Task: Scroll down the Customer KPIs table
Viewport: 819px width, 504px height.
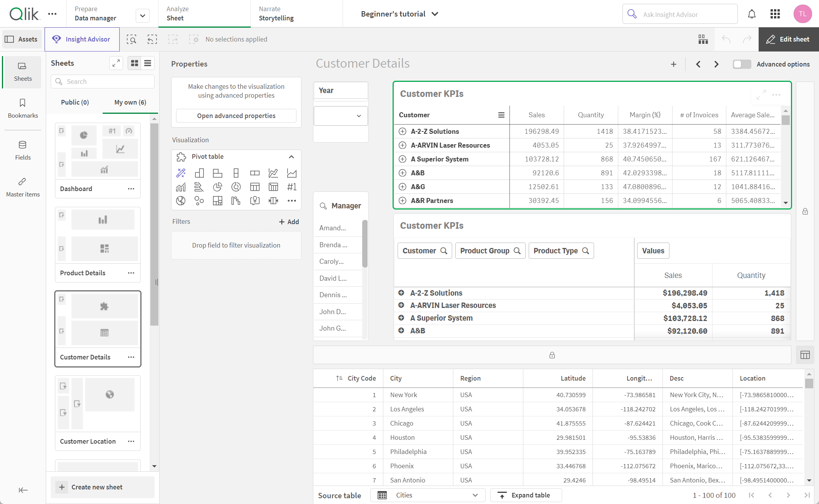Action: pos(784,203)
